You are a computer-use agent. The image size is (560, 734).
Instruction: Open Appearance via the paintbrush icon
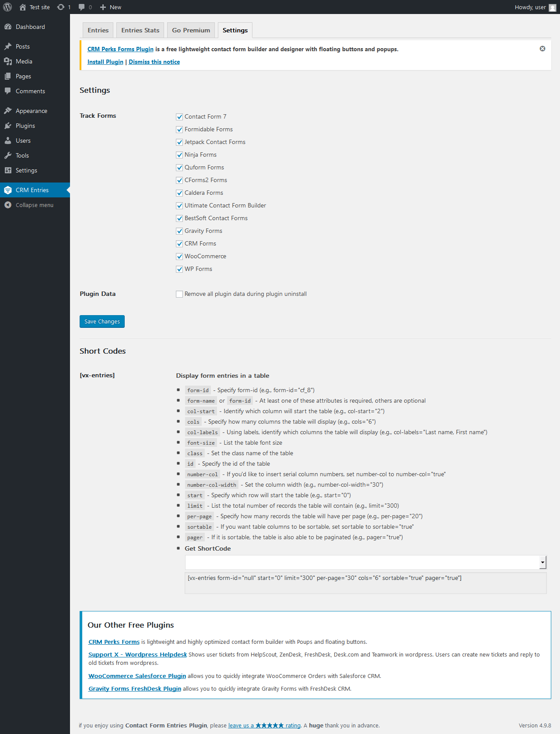click(x=8, y=111)
